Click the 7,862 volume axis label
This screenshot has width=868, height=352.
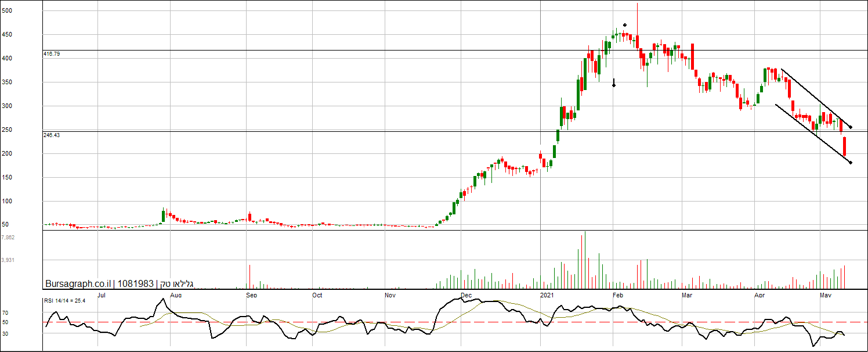[8, 238]
